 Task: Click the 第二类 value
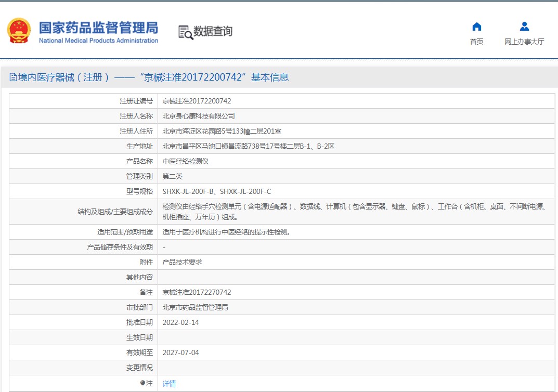[x=173, y=176]
